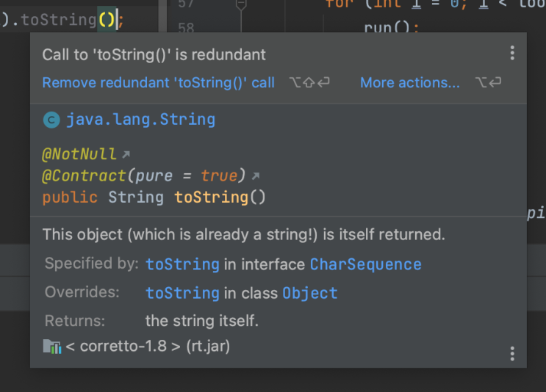Screen dimensions: 546x392
Task: Click the @Contract(pure = true) annotation
Action: [x=143, y=175]
